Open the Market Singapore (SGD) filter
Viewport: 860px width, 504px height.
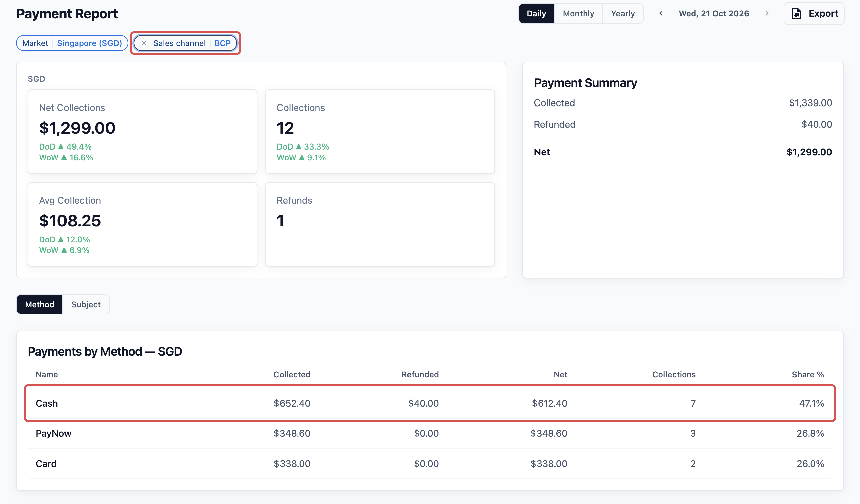pos(72,43)
